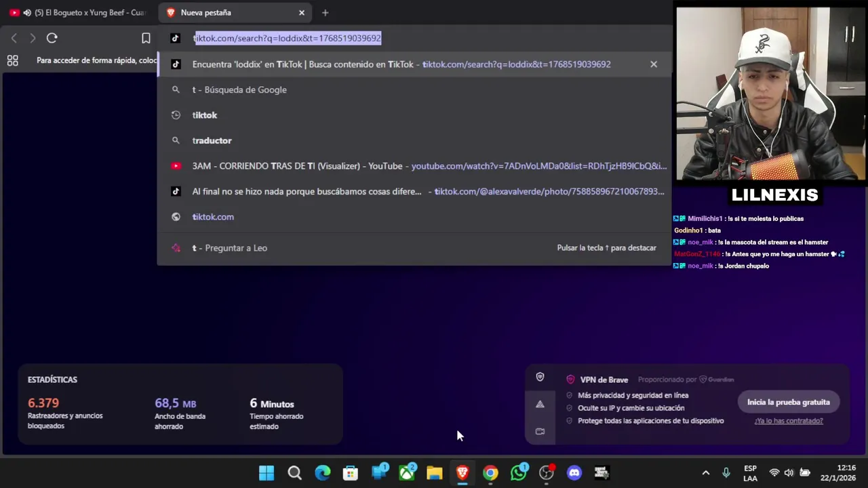
Task: Switch to Google Chrome from taskbar
Action: (490, 472)
